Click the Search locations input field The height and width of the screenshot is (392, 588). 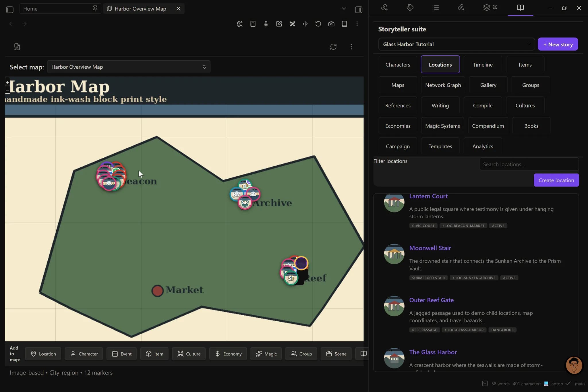(x=529, y=164)
